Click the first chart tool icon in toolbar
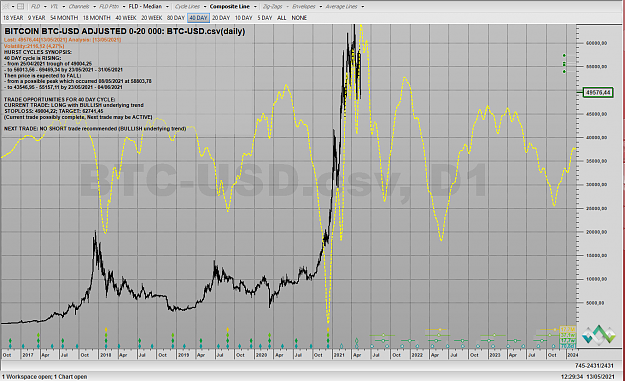The height and width of the screenshot is (381, 625). pyautogui.click(x=6, y=6)
